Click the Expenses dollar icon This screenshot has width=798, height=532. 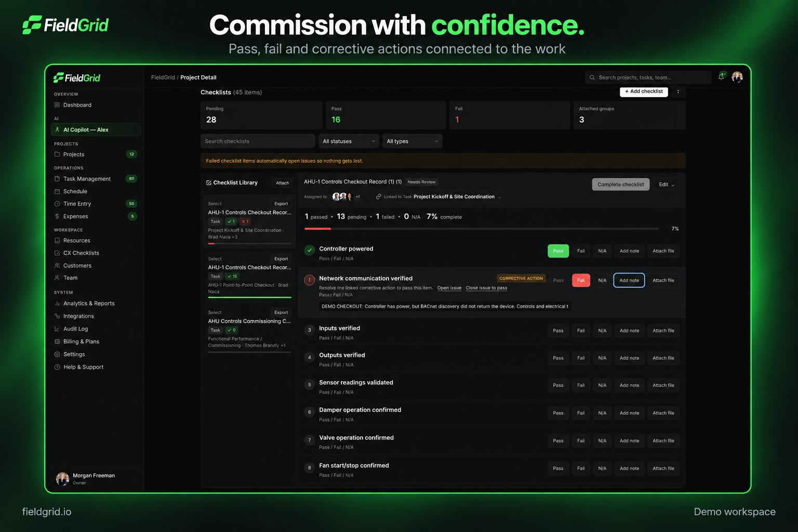[57, 216]
